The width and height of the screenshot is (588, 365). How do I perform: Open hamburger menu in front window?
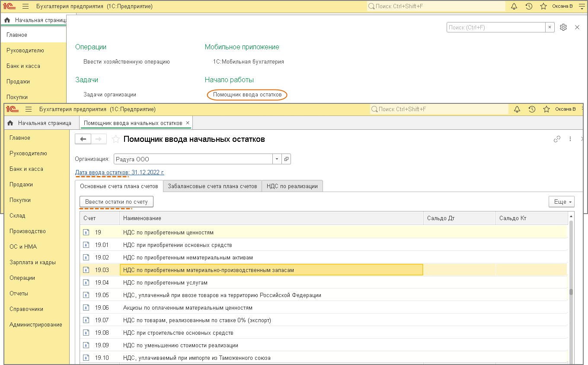(x=29, y=109)
